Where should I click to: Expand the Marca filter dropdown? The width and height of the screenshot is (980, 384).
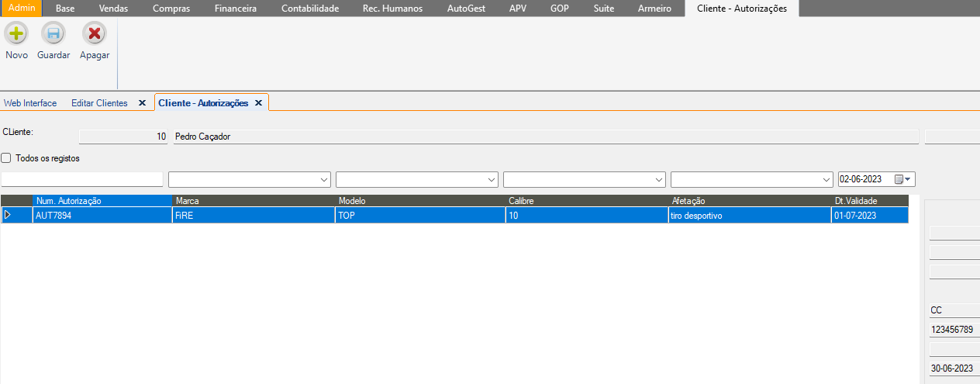click(324, 179)
